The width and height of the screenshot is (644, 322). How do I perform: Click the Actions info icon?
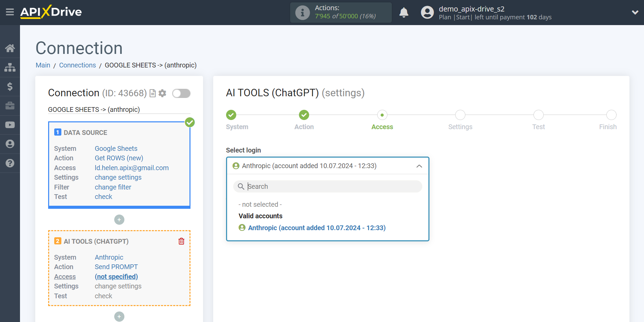(x=302, y=13)
